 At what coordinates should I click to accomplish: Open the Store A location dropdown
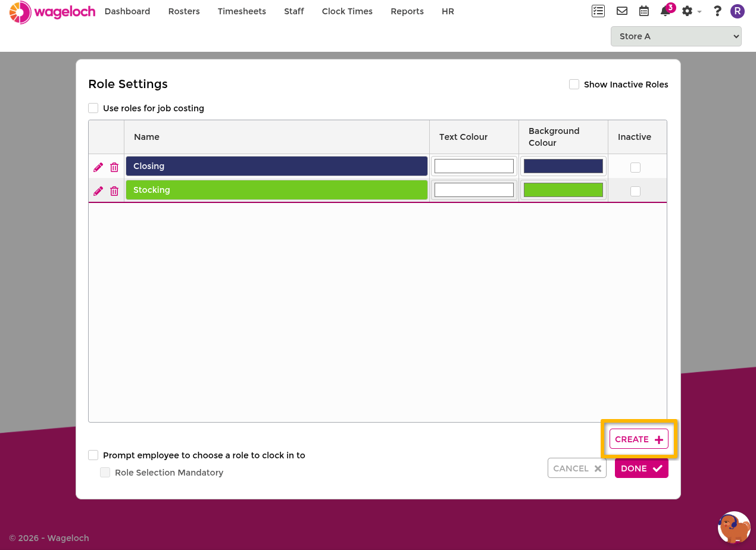click(676, 36)
